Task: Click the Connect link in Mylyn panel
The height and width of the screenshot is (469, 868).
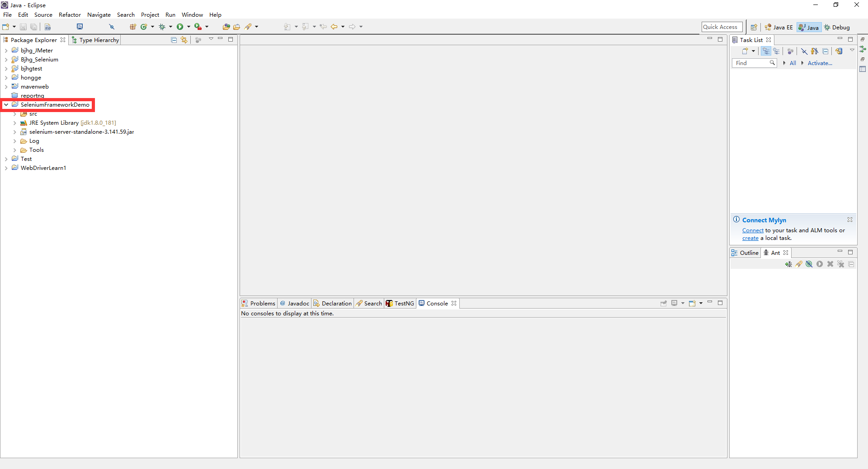Action: (x=753, y=230)
